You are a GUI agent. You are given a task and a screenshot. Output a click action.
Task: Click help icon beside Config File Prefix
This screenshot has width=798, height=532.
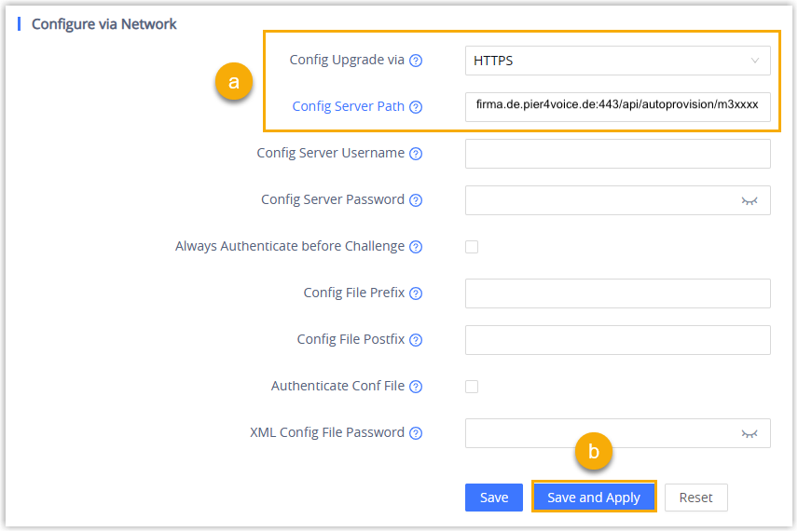pyautogui.click(x=416, y=293)
